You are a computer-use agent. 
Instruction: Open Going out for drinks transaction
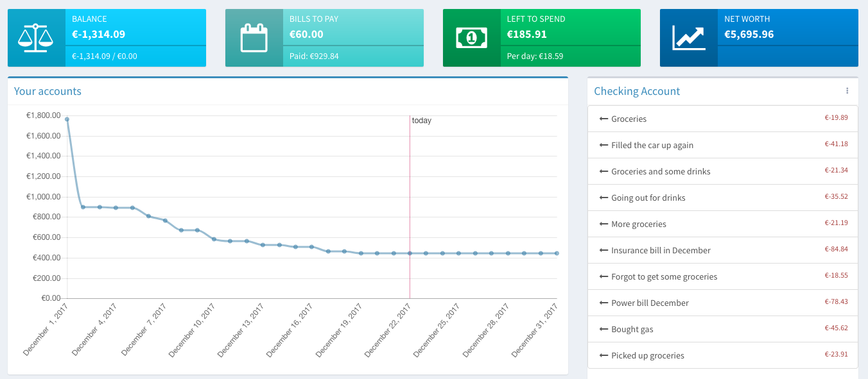click(648, 198)
